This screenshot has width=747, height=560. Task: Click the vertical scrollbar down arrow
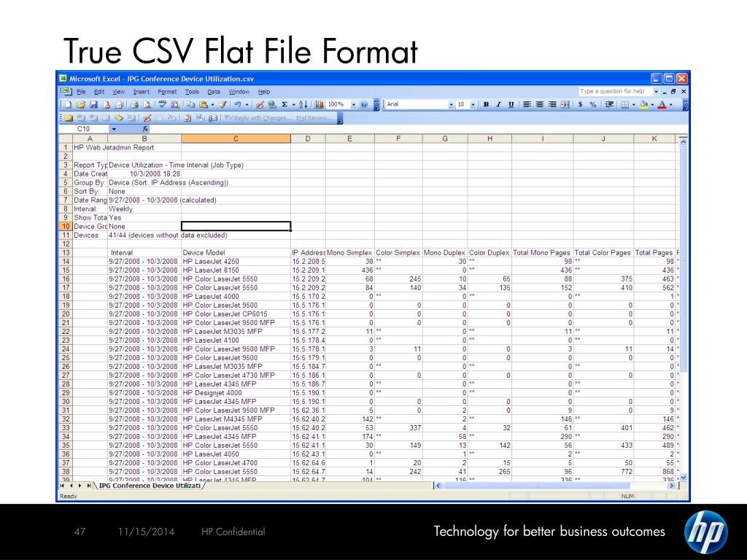pos(684,477)
